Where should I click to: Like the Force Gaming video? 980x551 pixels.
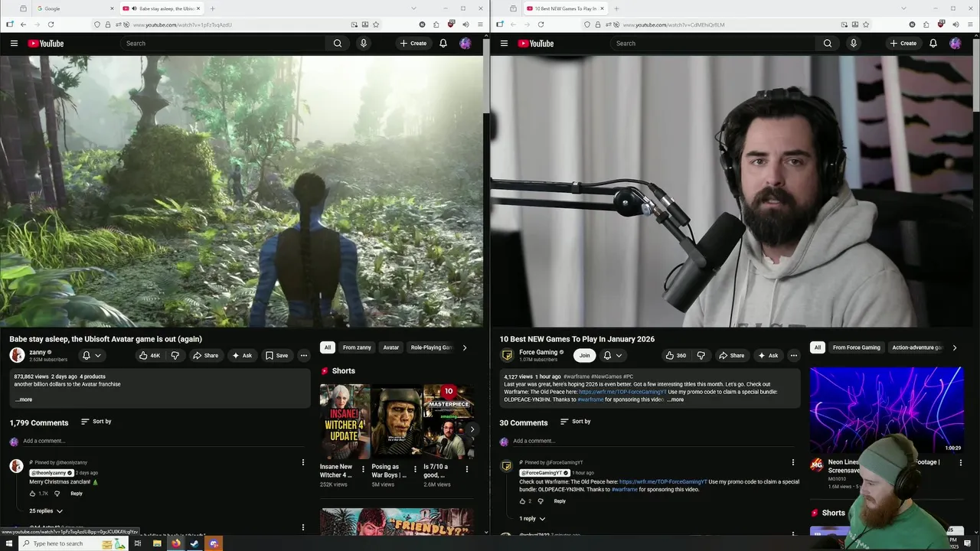(x=676, y=355)
